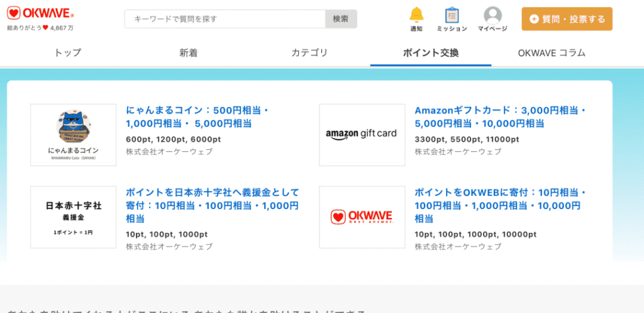The height and width of the screenshot is (313, 644).
Task: Focus the keyword search field
Action: click(225, 19)
